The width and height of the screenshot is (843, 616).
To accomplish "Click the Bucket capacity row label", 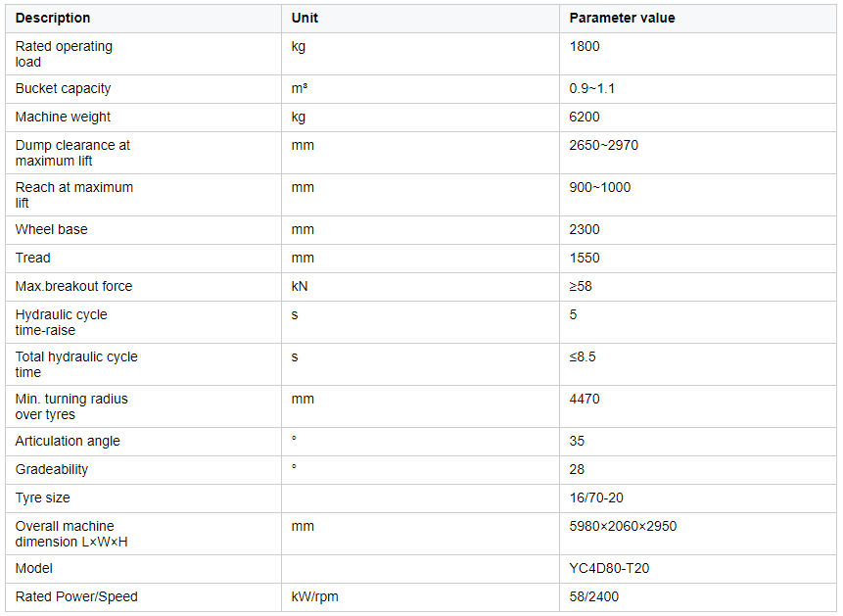I will (63, 89).
